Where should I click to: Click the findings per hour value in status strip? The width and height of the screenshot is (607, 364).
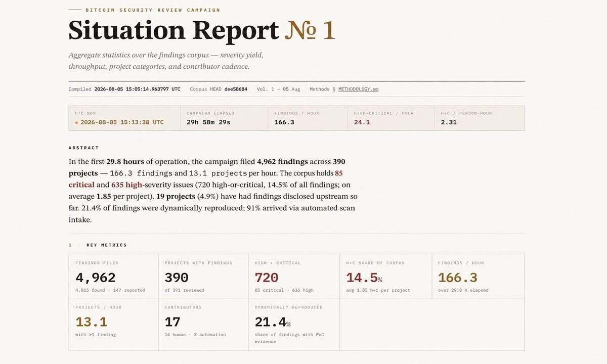284,122
